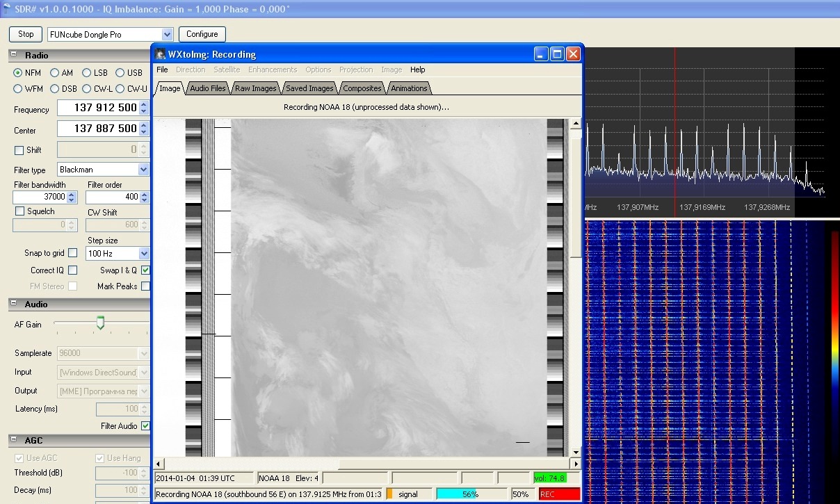Viewport: 840px width, 504px height.
Task: Click the waterfall color gradient bar
Action: point(834,365)
